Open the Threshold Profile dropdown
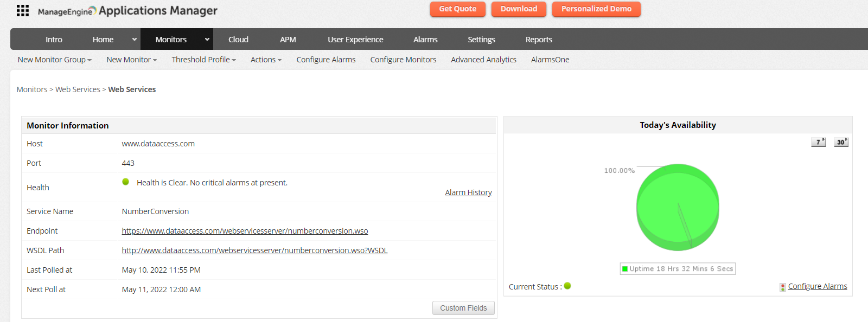 [x=204, y=60]
